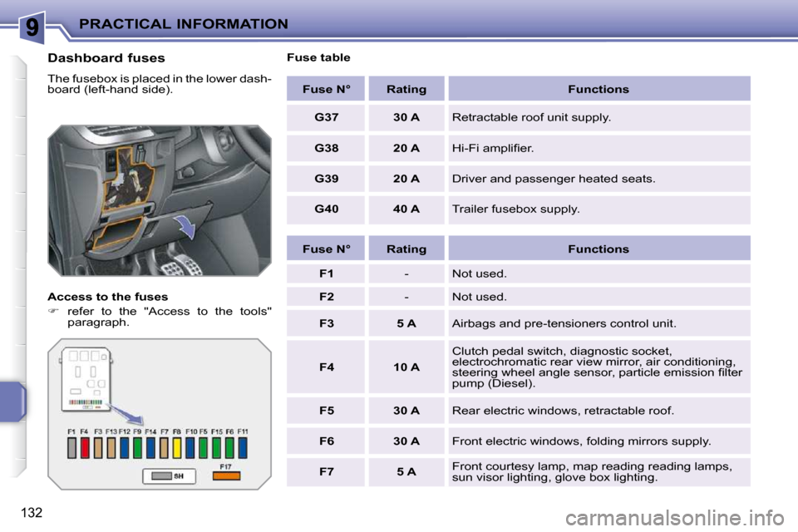Viewport: 798px width, 532px height.
Task: Click 'Rear electric windows, retractable roof.' text
Action: point(563,411)
